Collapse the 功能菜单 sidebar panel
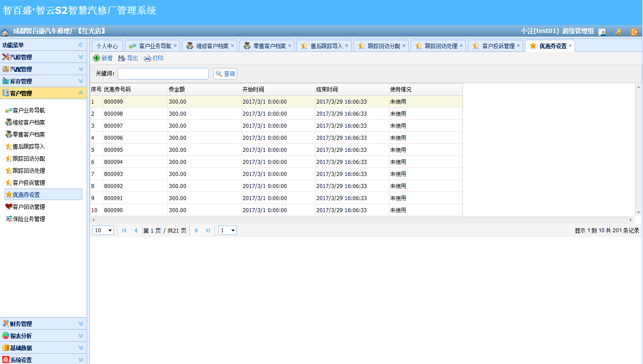Screen dimensions: 643x364 (x=81, y=45)
